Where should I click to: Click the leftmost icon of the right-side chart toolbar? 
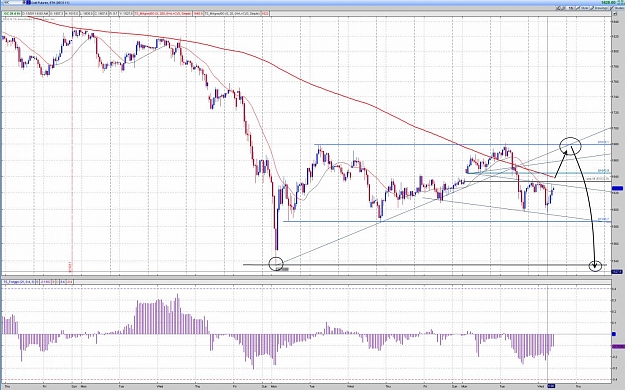click(558, 8)
